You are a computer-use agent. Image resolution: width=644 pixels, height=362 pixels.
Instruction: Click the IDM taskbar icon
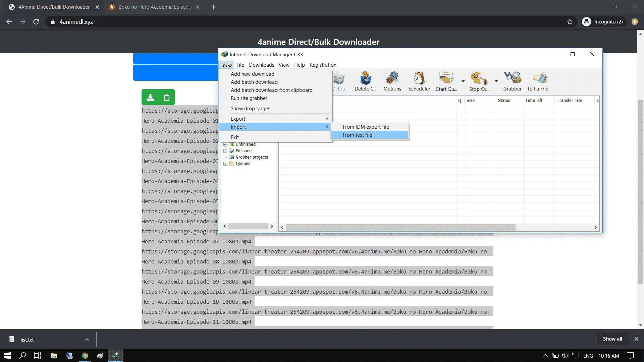[116, 356]
